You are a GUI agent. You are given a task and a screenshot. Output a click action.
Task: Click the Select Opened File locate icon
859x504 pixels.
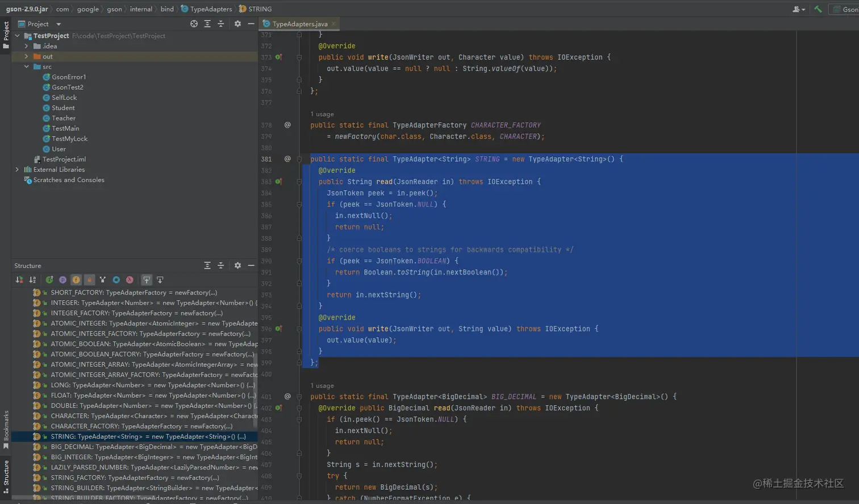pos(194,24)
